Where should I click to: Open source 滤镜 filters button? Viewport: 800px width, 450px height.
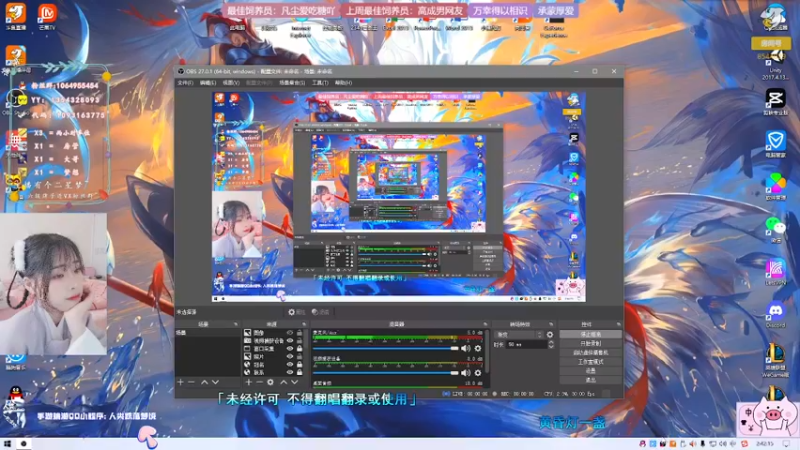click(x=320, y=312)
